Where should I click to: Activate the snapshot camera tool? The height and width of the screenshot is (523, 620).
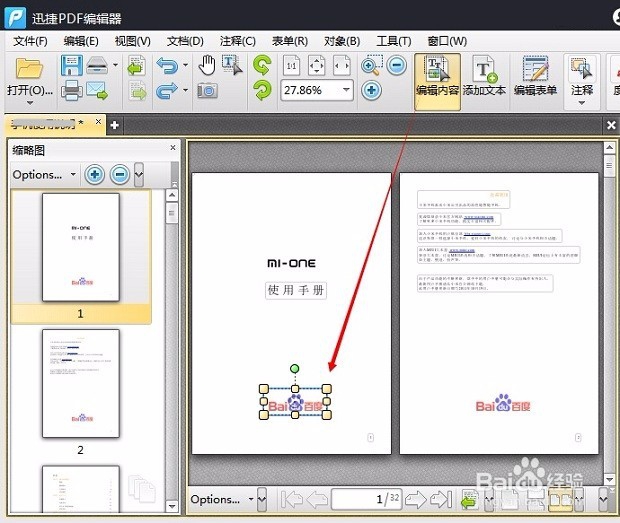(x=207, y=91)
